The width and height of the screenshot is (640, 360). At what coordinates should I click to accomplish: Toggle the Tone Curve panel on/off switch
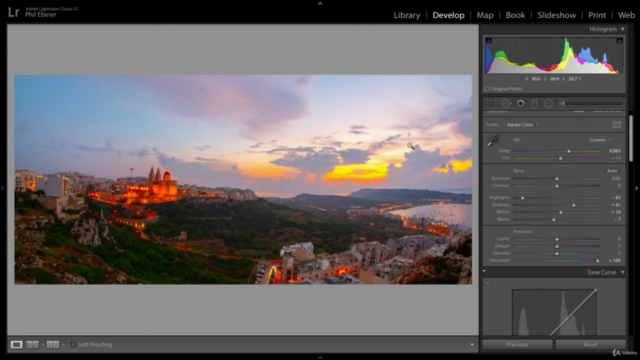tap(484, 271)
